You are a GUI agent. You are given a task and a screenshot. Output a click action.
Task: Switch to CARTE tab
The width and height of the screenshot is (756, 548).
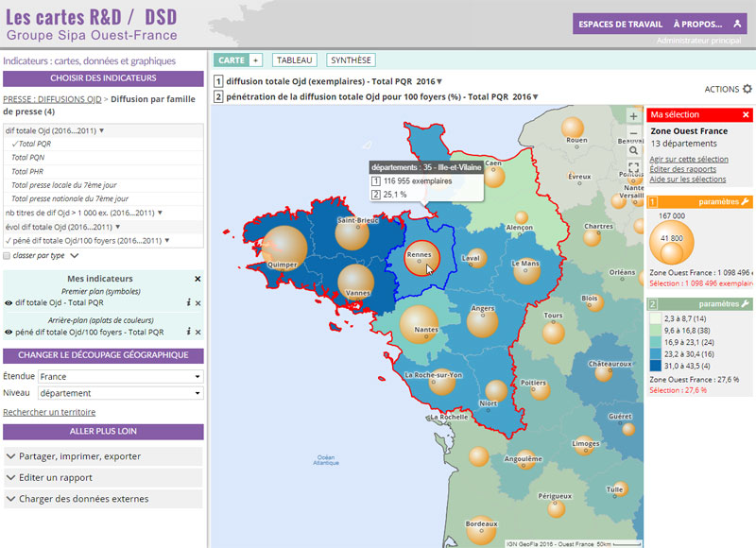(232, 60)
